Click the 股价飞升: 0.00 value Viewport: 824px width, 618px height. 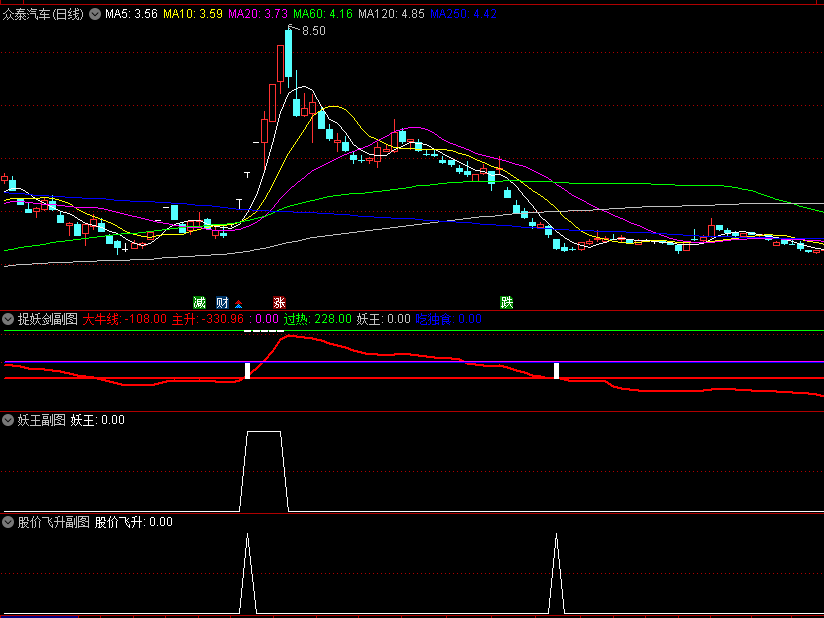click(134, 522)
